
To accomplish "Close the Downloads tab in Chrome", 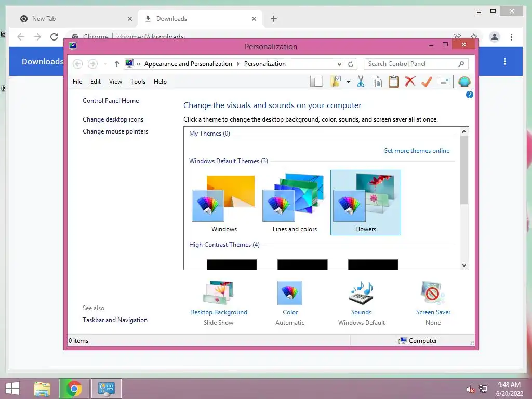I will pos(254,19).
